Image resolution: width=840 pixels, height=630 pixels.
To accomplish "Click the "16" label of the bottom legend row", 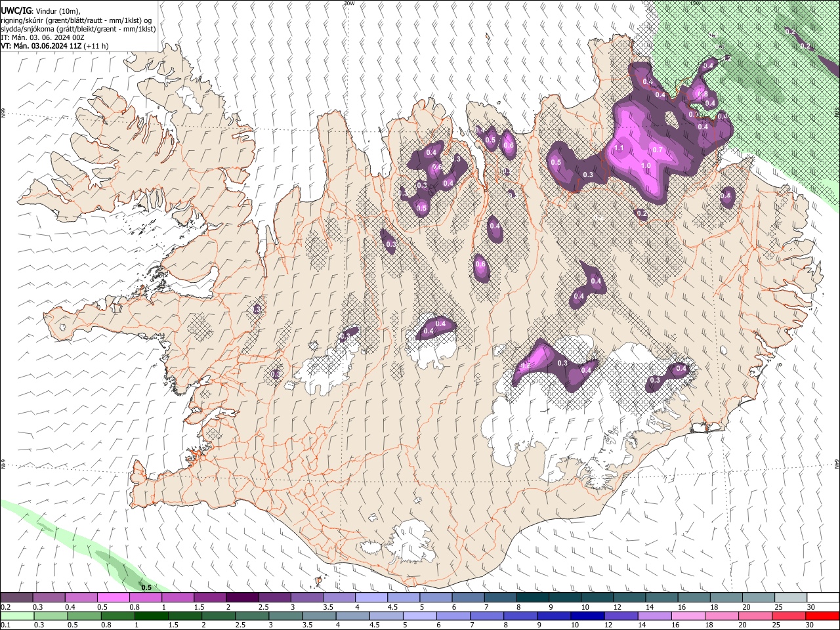I will click(675, 625).
